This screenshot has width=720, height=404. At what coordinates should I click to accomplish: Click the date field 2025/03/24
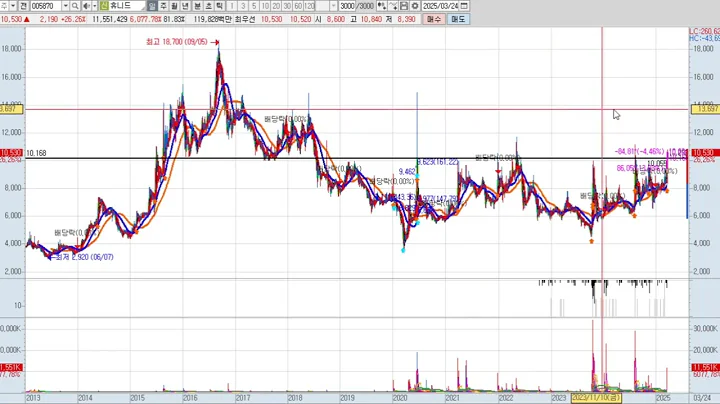pyautogui.click(x=440, y=6)
